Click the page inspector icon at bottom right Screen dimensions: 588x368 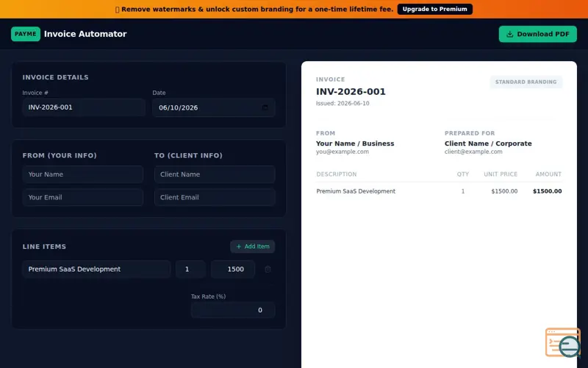click(564, 342)
